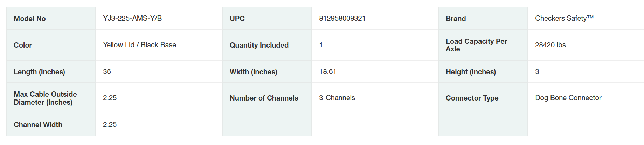644x145 pixels.
Task: Click the Model No label
Action: point(30,19)
